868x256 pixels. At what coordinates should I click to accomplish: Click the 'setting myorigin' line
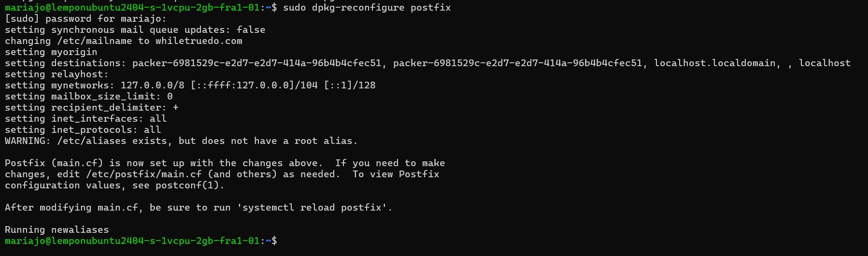pyautogui.click(x=51, y=52)
